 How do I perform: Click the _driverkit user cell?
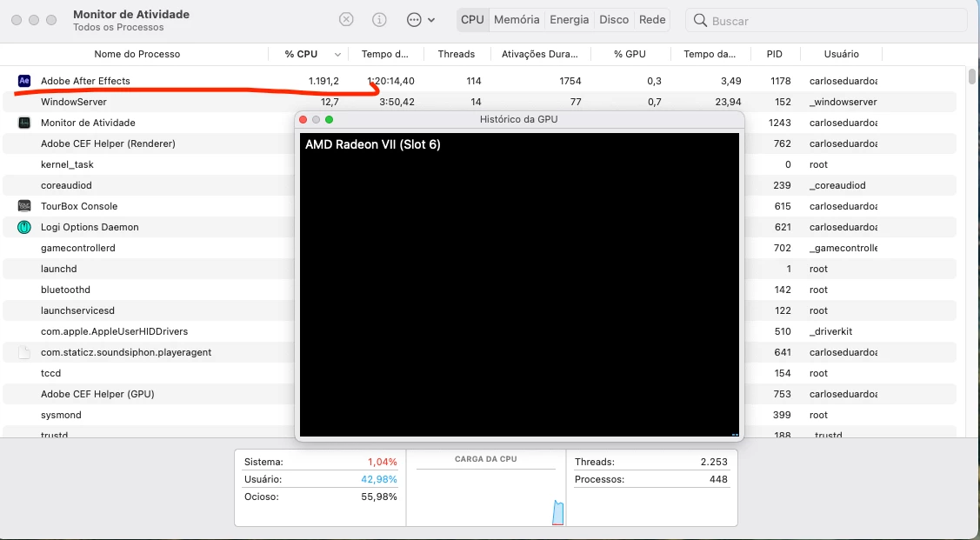[x=830, y=332]
